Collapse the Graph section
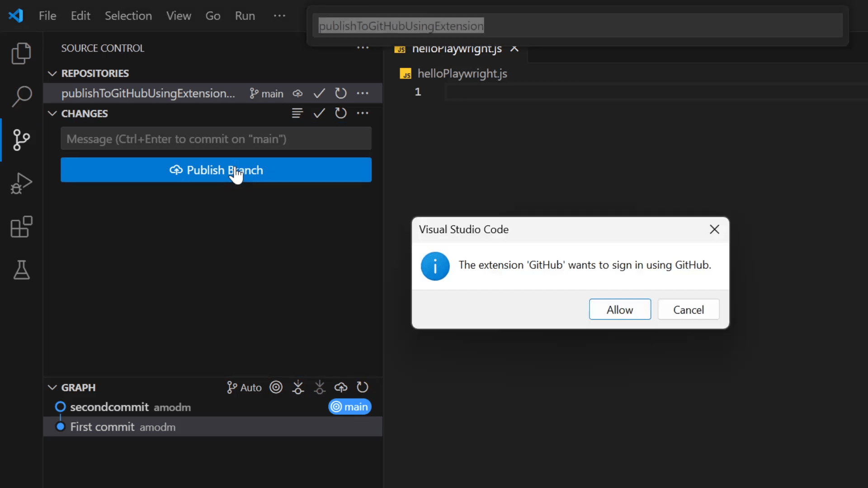The height and width of the screenshot is (488, 868). pyautogui.click(x=52, y=388)
